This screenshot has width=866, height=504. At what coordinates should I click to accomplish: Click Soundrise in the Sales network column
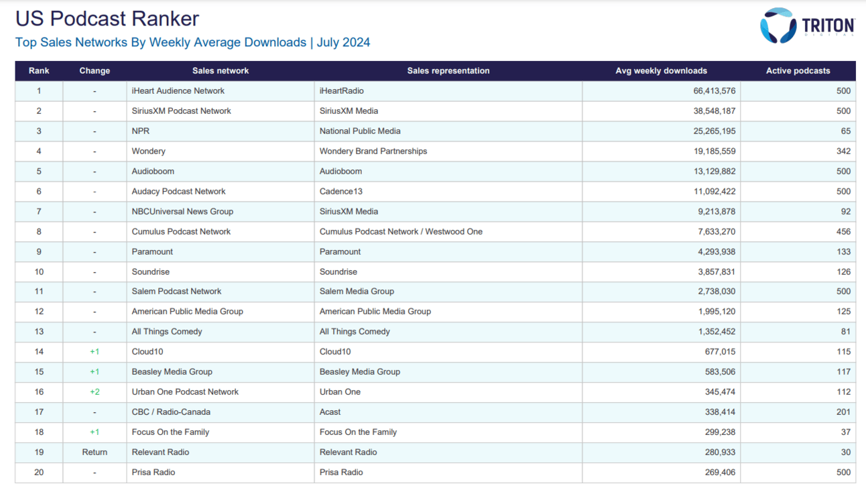pyautogui.click(x=151, y=272)
